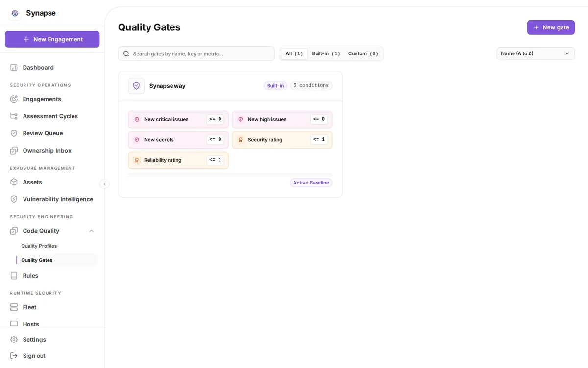This screenshot has width=588, height=368.
Task: Click the Settings gear icon
Action: click(x=14, y=340)
